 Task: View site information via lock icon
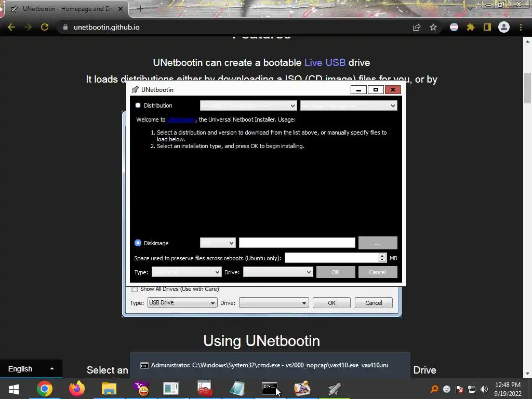click(x=65, y=27)
